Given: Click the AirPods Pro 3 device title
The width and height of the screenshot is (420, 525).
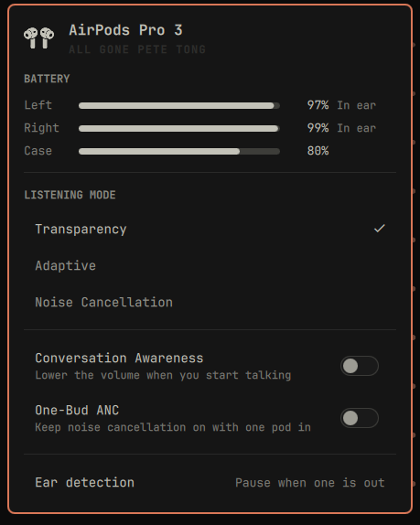Looking at the screenshot, I should point(125,30).
